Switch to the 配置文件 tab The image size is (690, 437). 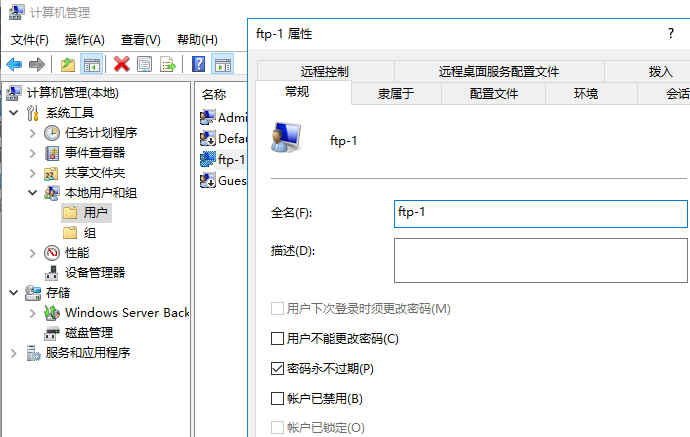click(x=494, y=93)
